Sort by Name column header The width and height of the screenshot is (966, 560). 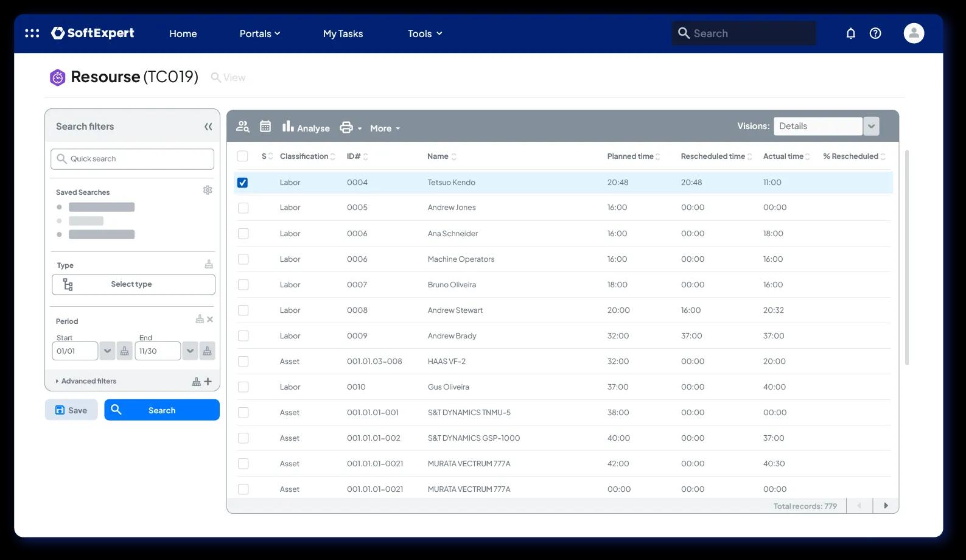[x=442, y=156]
